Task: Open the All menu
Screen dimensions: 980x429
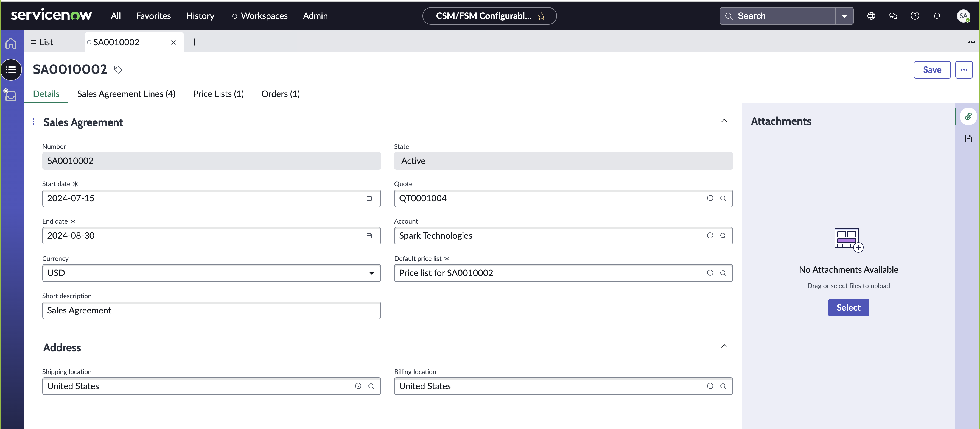Action: (116, 16)
